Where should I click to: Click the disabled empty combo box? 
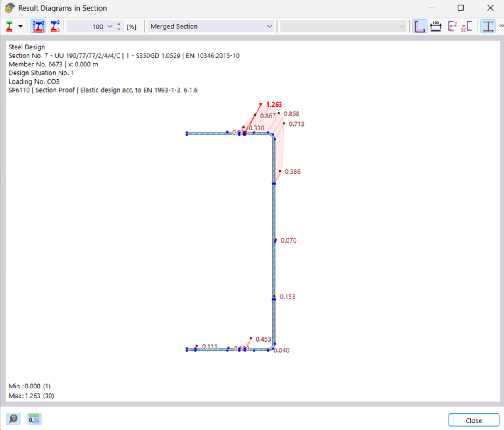[x=343, y=27]
